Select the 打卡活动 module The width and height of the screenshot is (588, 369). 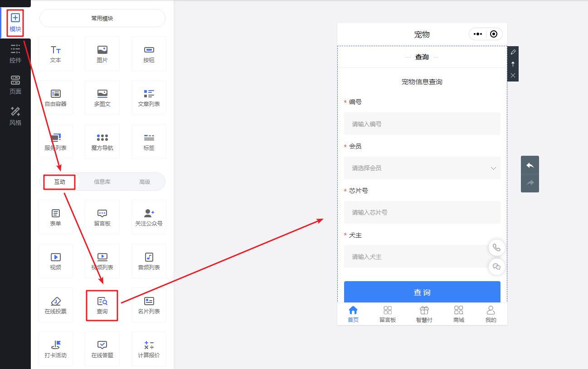click(x=56, y=349)
